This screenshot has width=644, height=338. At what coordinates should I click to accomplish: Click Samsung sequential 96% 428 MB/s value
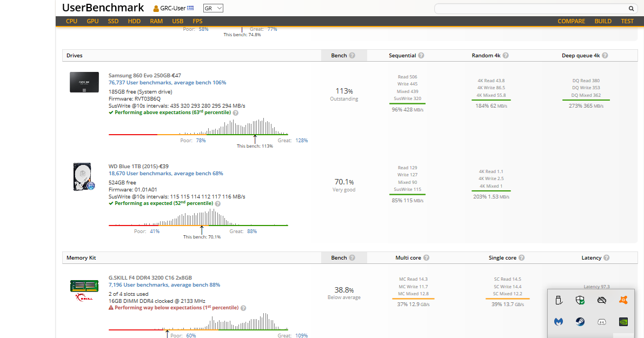coord(407,110)
